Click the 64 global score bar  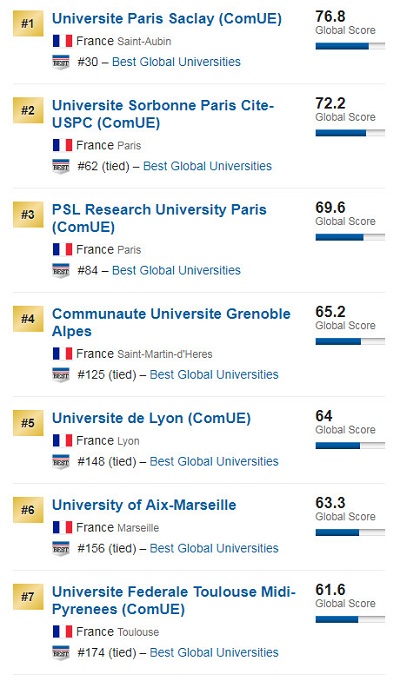coord(350,446)
